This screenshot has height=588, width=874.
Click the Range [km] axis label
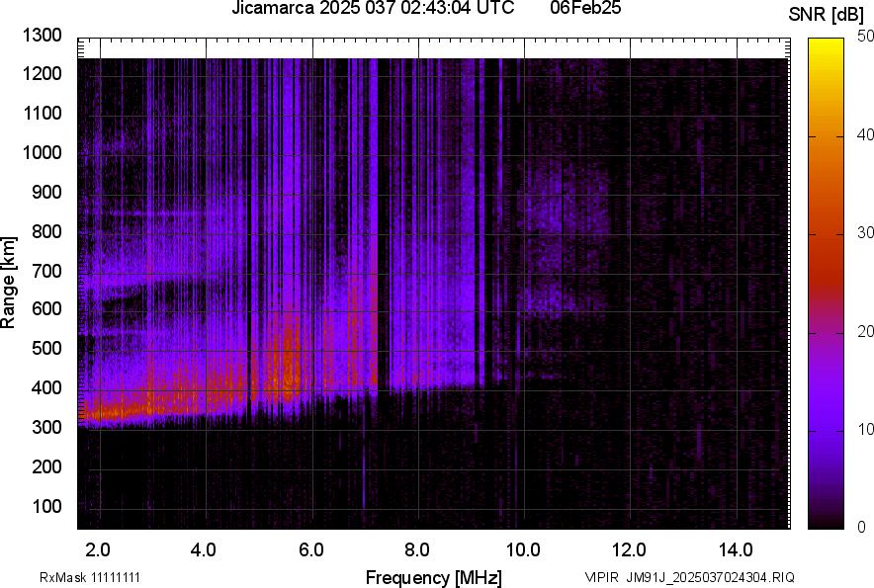[9, 284]
